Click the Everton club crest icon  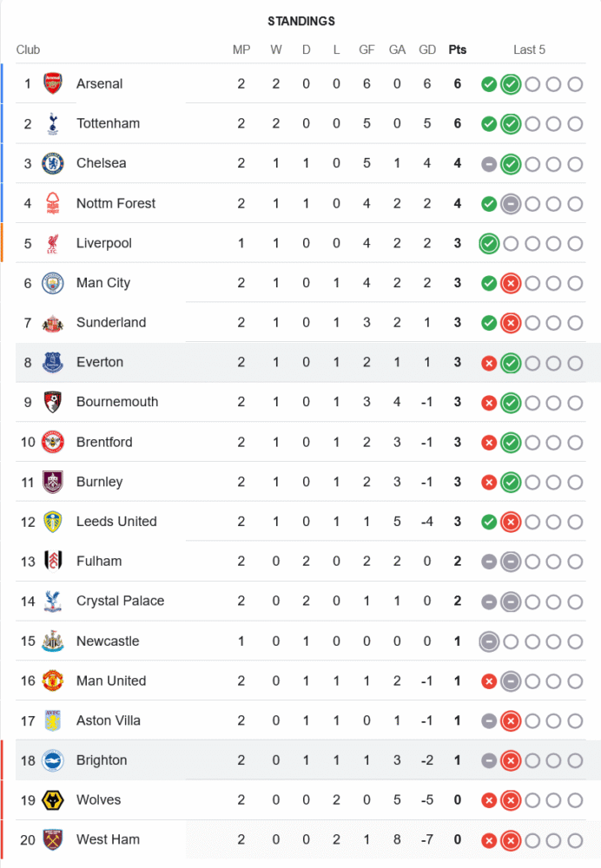click(x=53, y=363)
